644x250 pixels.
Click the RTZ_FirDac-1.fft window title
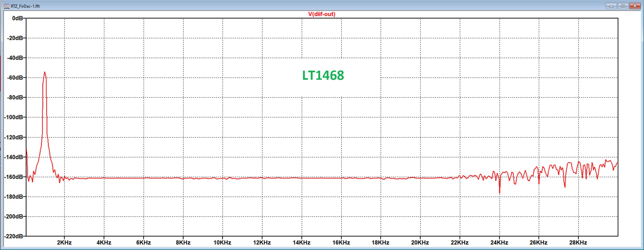coord(25,6)
